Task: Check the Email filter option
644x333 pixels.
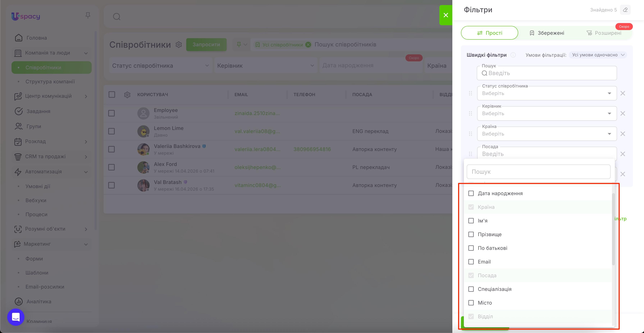Action: pos(471,262)
